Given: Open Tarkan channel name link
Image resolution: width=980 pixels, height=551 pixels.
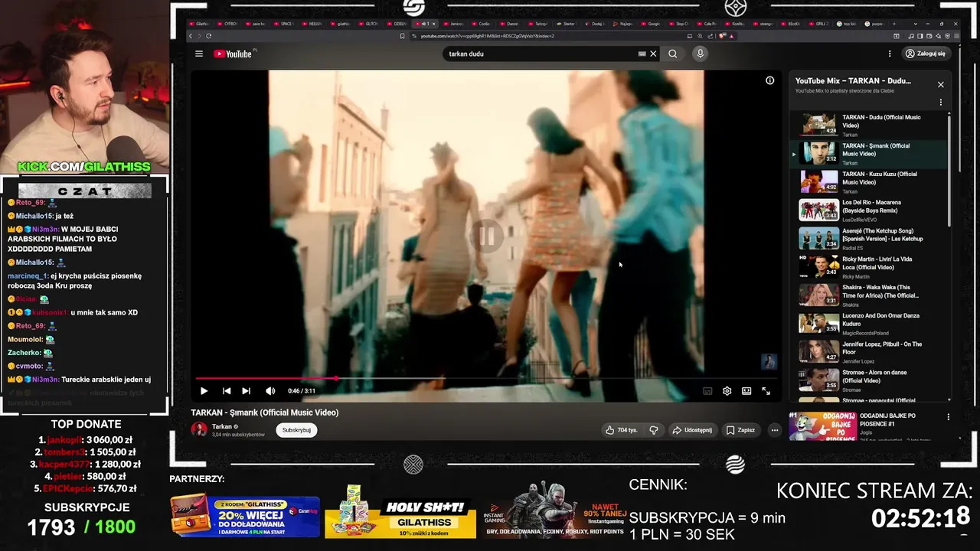Looking at the screenshot, I should coord(222,426).
